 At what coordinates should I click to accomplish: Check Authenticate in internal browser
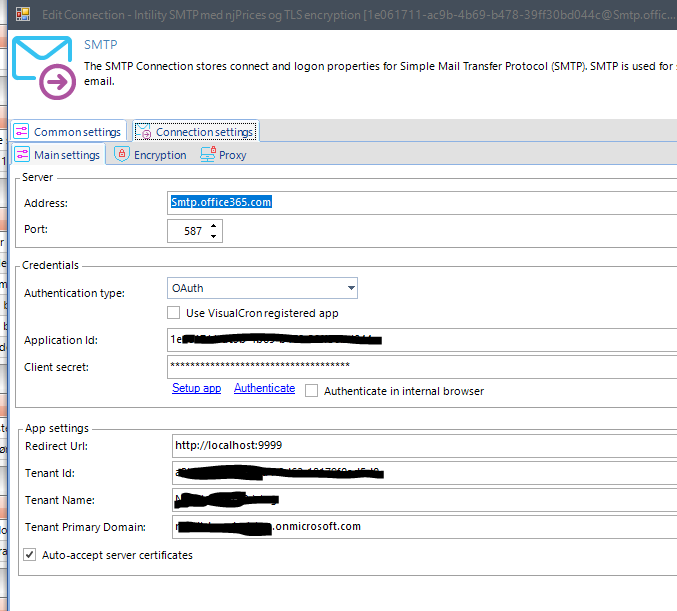[x=312, y=391]
